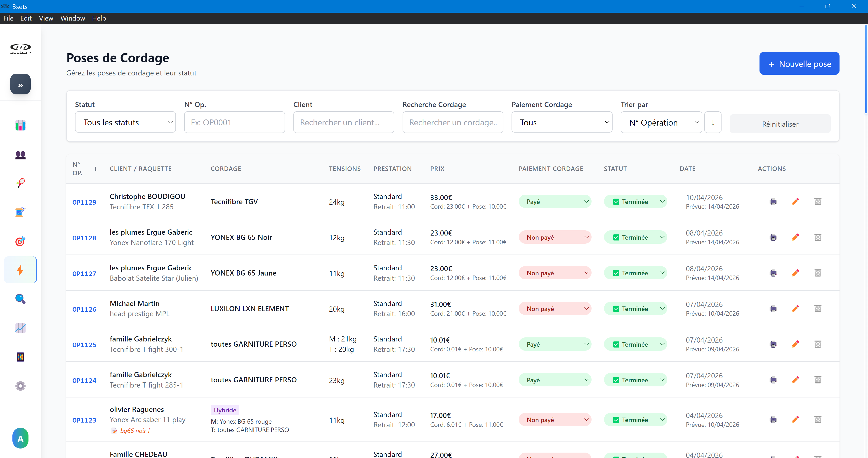Open the Non payé dropdown for OP1127
The height and width of the screenshot is (458, 868).
(x=555, y=273)
